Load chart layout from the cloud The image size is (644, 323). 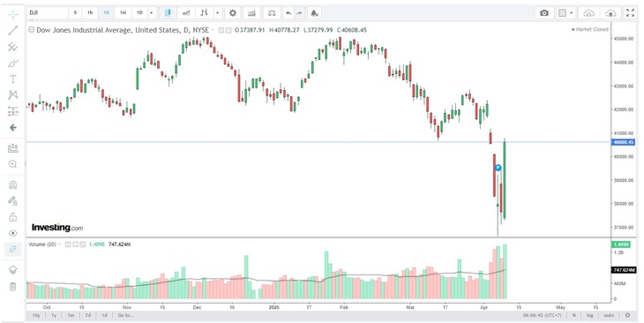point(589,12)
